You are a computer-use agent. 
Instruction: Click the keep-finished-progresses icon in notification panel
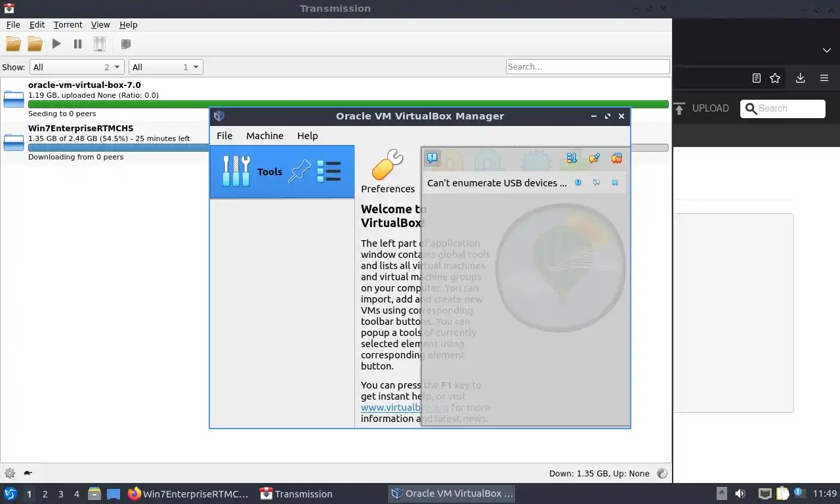pyautogui.click(x=572, y=158)
